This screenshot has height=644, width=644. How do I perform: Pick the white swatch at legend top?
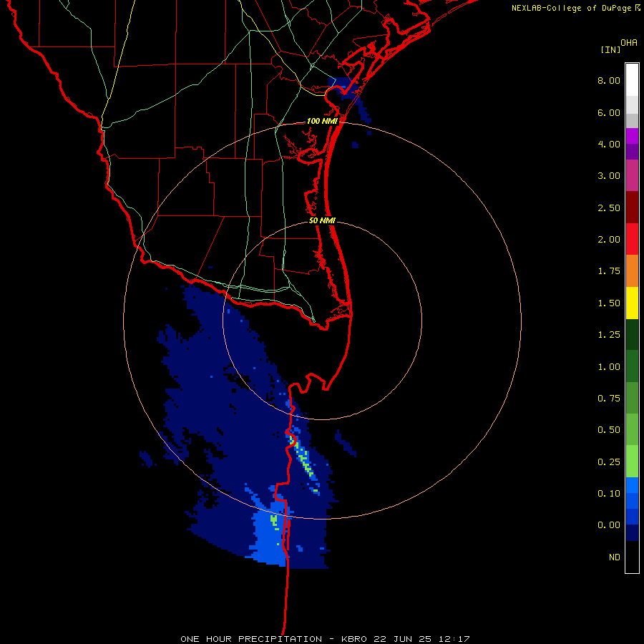tap(632, 80)
